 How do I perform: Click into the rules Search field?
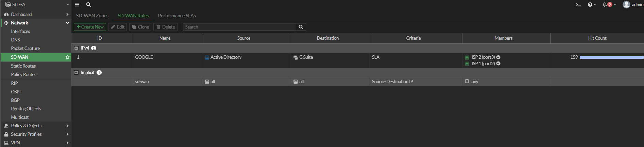click(239, 27)
